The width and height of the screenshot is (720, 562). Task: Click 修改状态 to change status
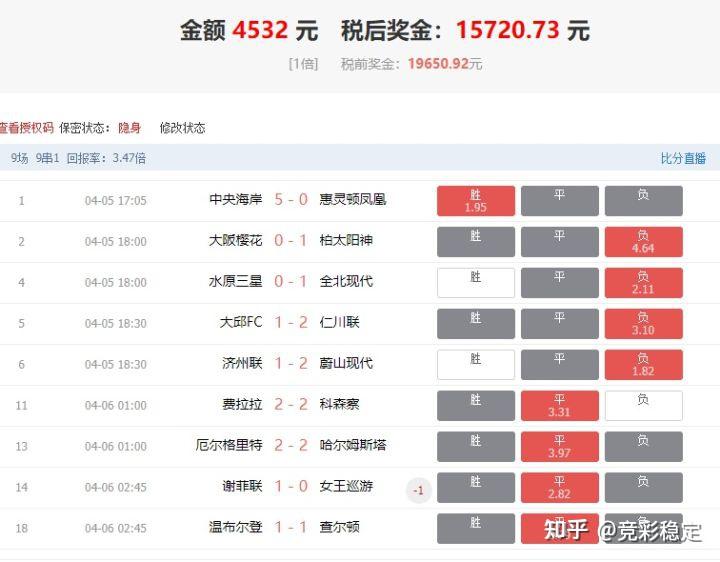click(182, 128)
